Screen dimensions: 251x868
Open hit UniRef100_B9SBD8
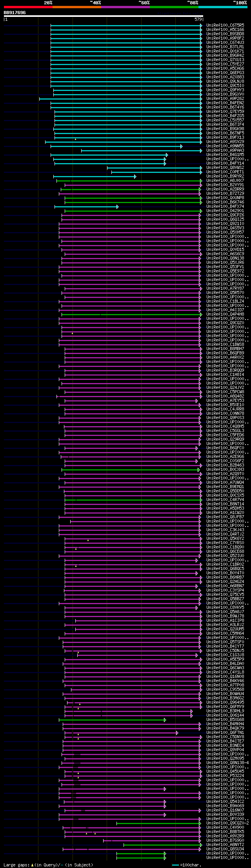(x=225, y=34)
